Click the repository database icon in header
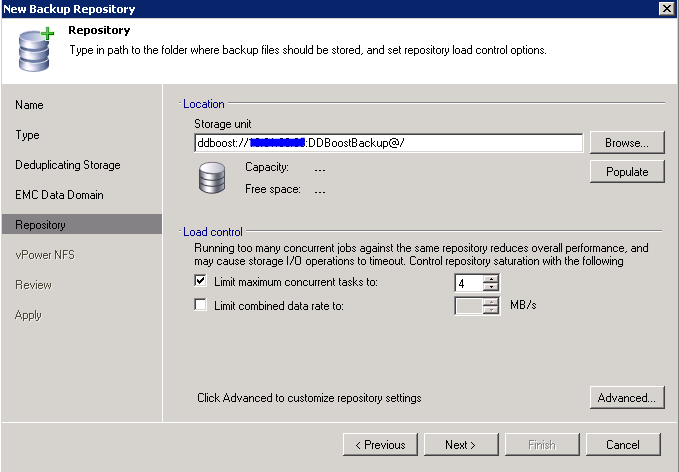The width and height of the screenshot is (679, 472). pyautogui.click(x=34, y=51)
